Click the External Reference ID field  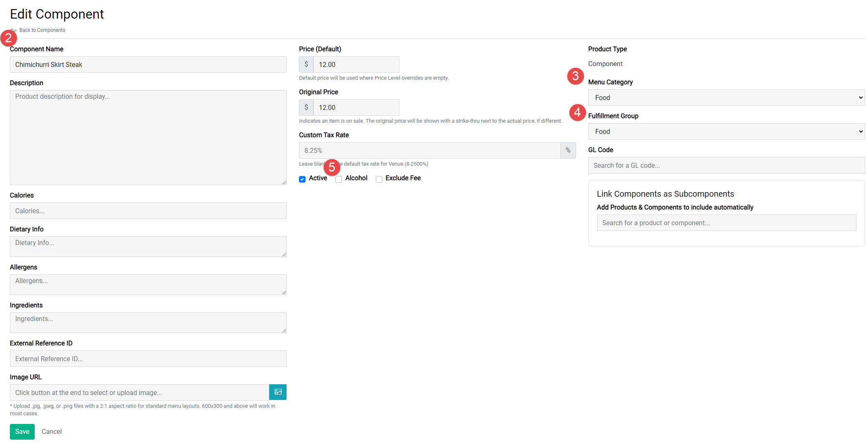148,359
